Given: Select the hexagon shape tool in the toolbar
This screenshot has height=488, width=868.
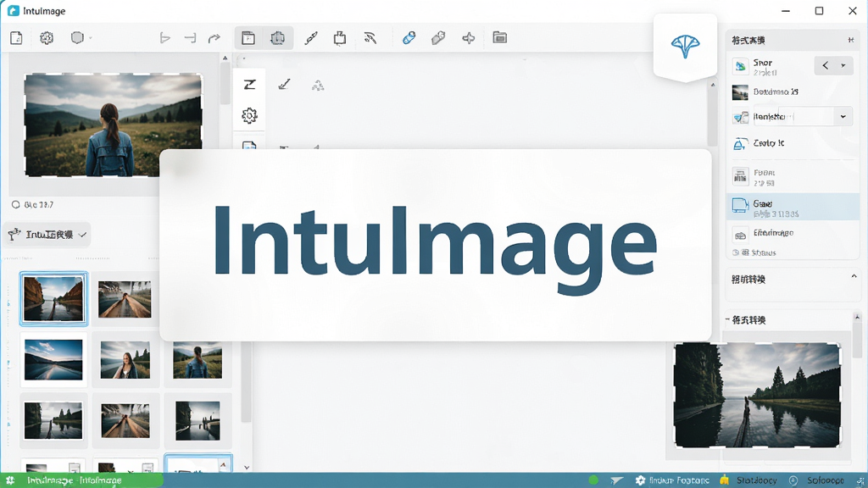Looking at the screenshot, I should [x=77, y=37].
